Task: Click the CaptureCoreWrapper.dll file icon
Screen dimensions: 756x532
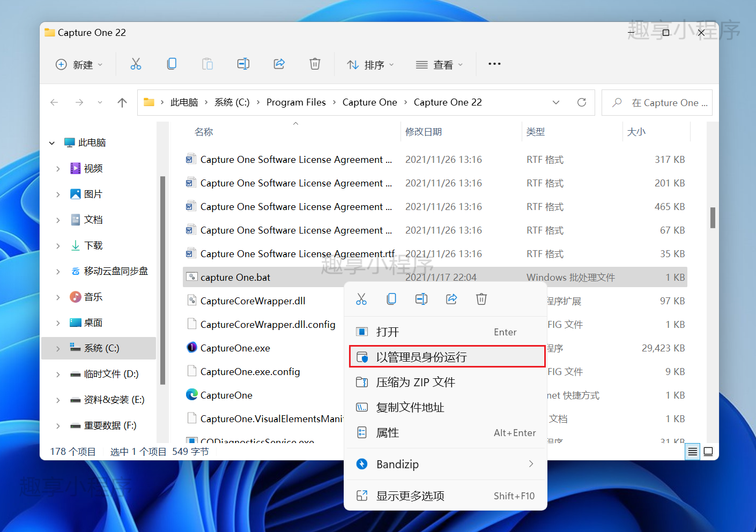Action: pos(191,301)
